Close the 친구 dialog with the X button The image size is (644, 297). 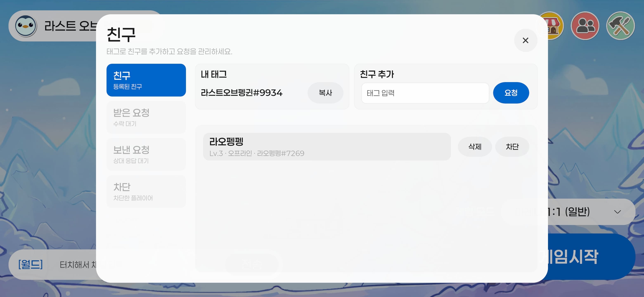[x=526, y=40]
